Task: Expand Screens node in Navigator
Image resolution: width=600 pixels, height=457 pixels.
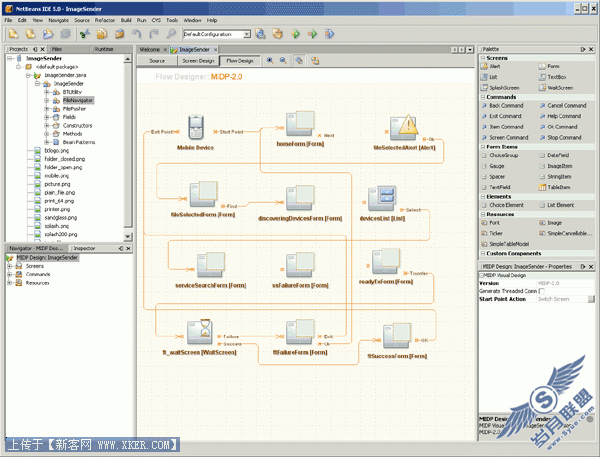Action: [x=10, y=266]
